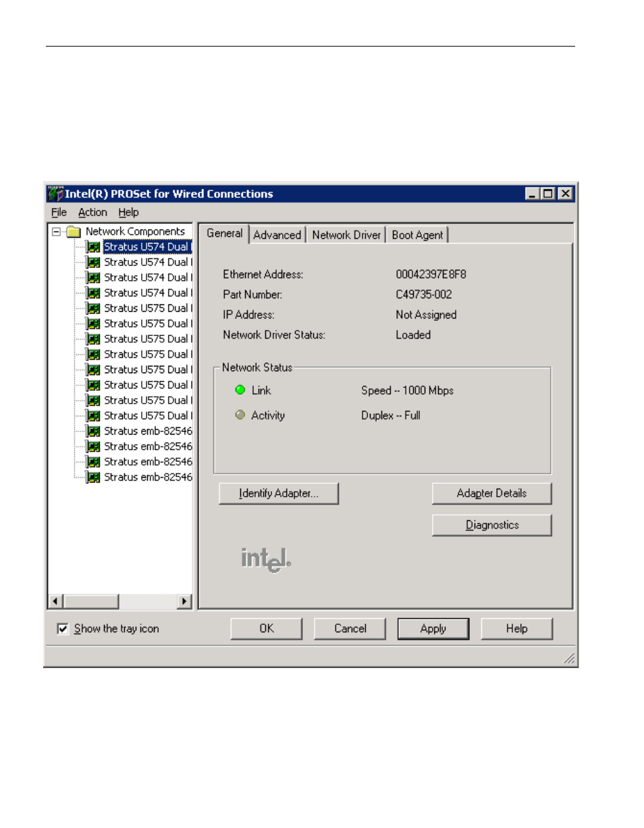644x828 pixels.
Task: Minimize the Intel PROSet window
Action: coord(534,194)
